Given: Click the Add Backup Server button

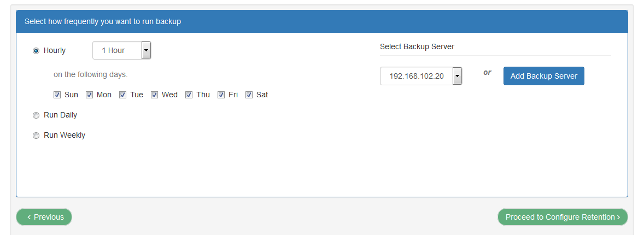Looking at the screenshot, I should (543, 76).
